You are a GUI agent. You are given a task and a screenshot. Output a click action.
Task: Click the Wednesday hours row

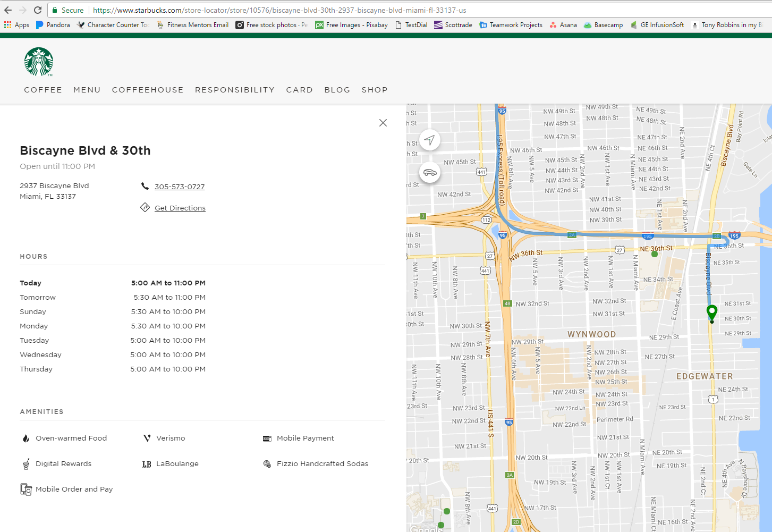tap(113, 354)
